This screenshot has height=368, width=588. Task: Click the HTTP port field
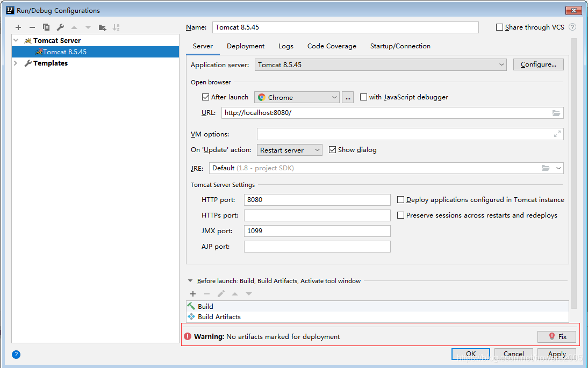317,200
